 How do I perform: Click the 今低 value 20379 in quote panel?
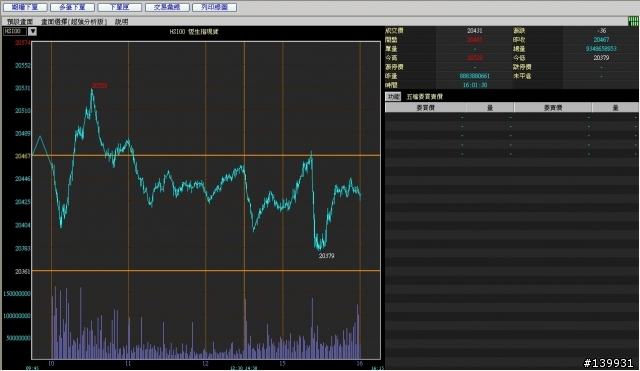601,58
